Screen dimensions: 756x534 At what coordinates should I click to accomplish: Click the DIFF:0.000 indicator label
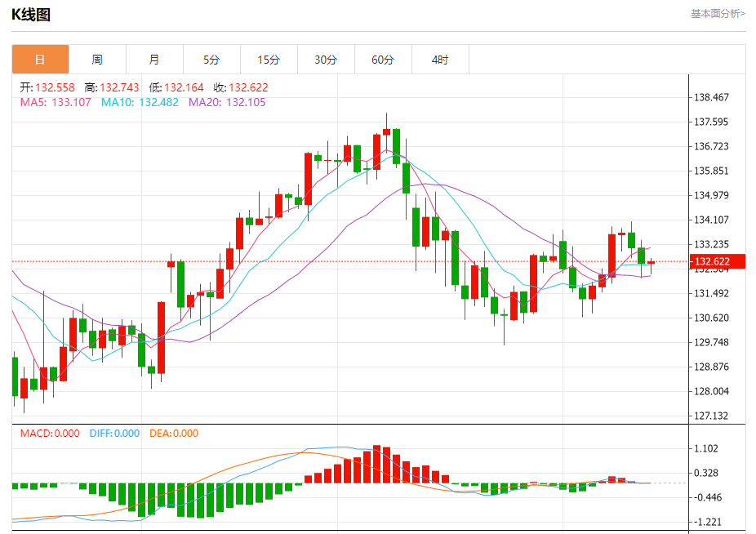coord(114,434)
